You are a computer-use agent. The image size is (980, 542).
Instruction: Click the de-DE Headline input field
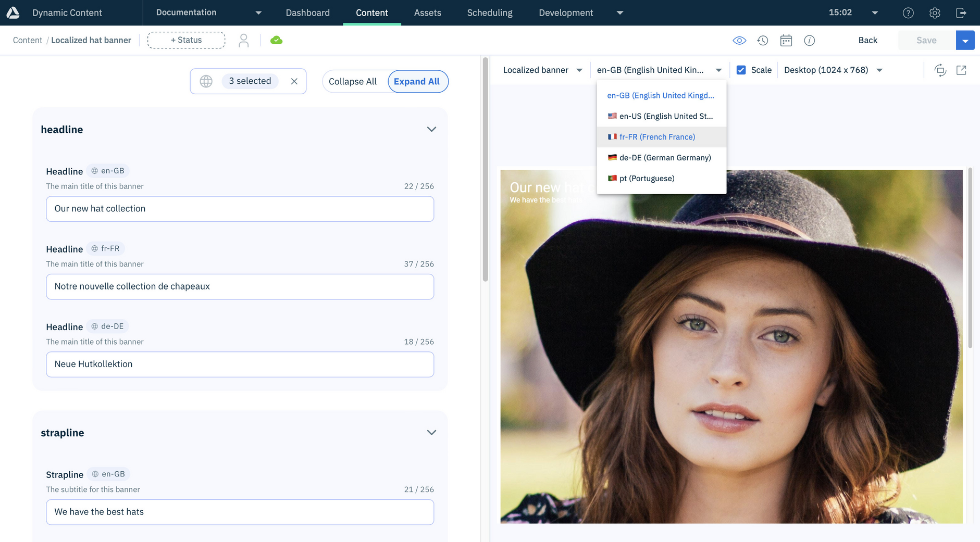[240, 364]
